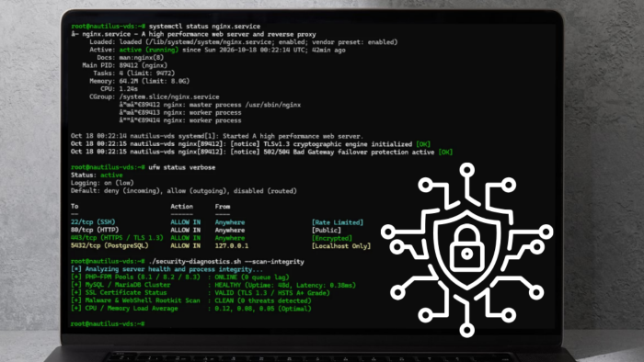The height and width of the screenshot is (362, 644).
Task: Click the 'ONLINE (0 queue lag)' result
Action: pyautogui.click(x=252, y=277)
